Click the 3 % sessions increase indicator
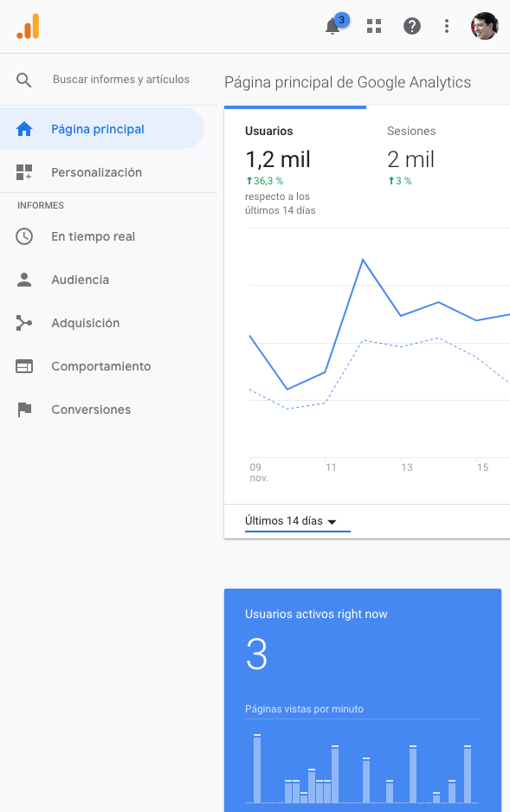This screenshot has width=510, height=812. click(400, 181)
